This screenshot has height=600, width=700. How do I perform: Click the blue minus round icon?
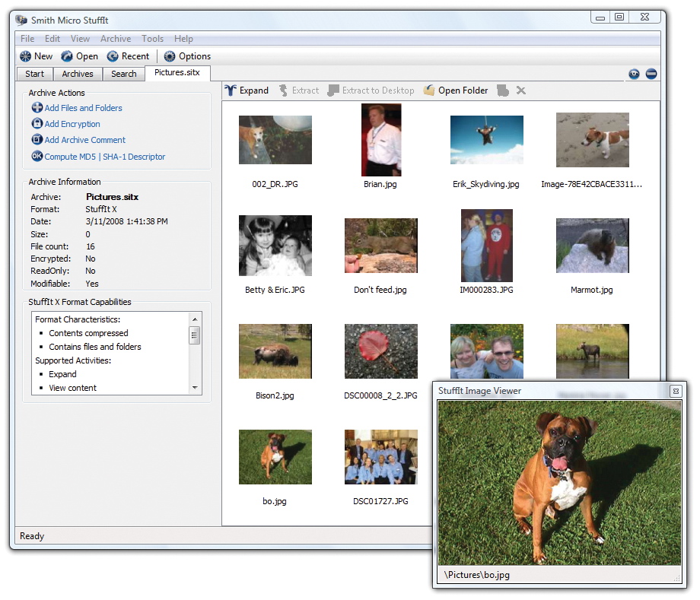pyautogui.click(x=651, y=74)
